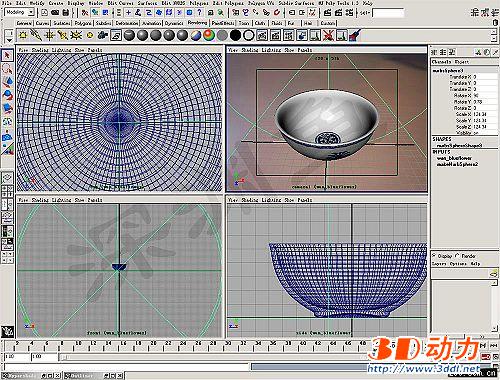Open the Display menu
The height and width of the screenshot is (380, 500).
click(x=76, y=3)
